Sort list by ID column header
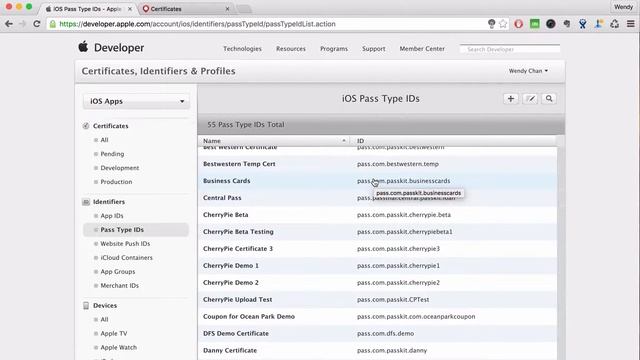 click(x=453, y=140)
